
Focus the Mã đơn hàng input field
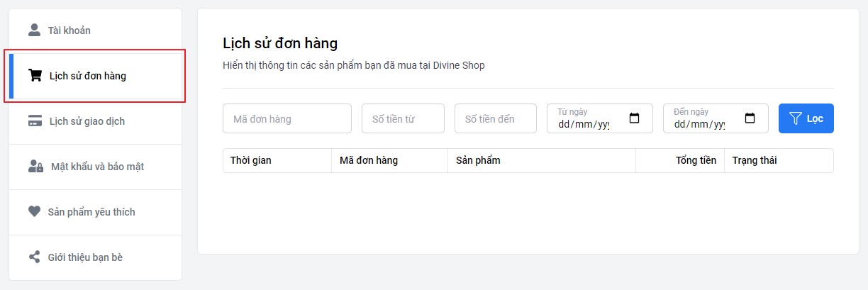click(x=287, y=118)
